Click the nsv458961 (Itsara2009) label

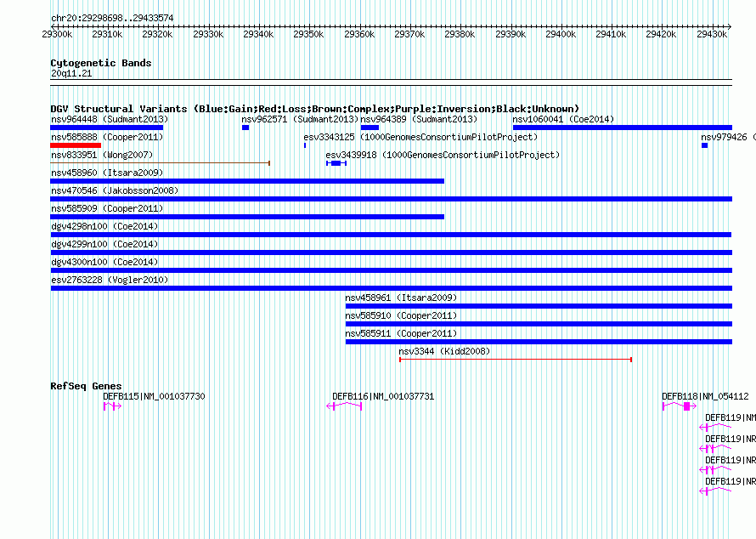pos(401,298)
